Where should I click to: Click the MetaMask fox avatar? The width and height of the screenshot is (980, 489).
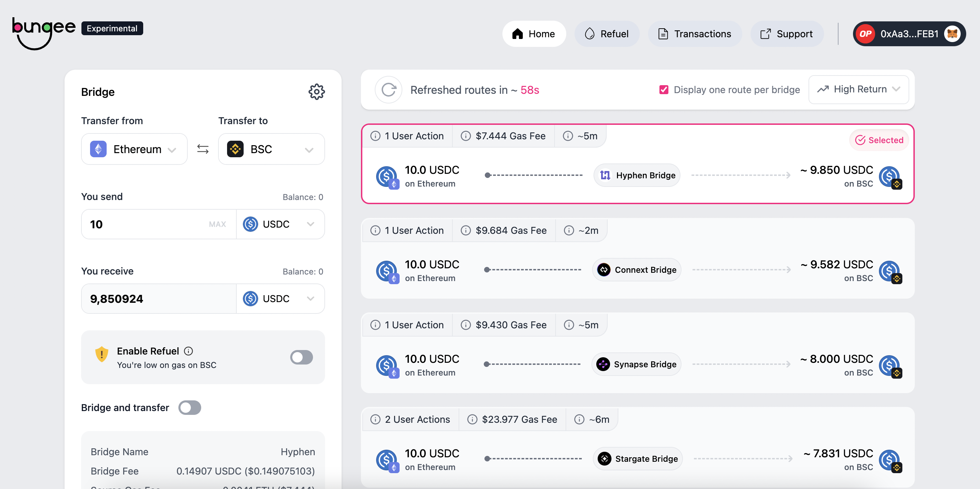point(952,34)
